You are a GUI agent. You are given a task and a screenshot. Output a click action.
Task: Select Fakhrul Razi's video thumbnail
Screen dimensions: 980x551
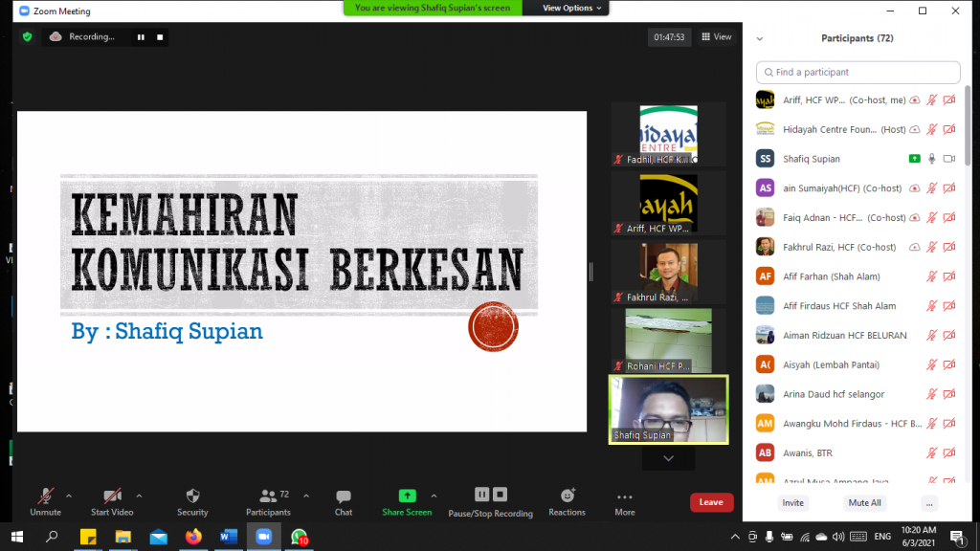(668, 272)
